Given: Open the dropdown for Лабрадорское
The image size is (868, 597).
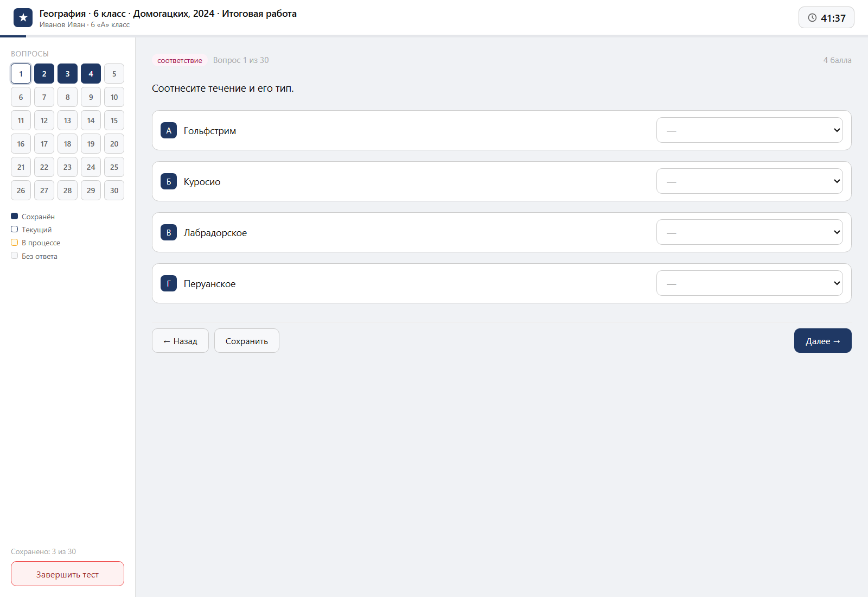Looking at the screenshot, I should (x=749, y=232).
